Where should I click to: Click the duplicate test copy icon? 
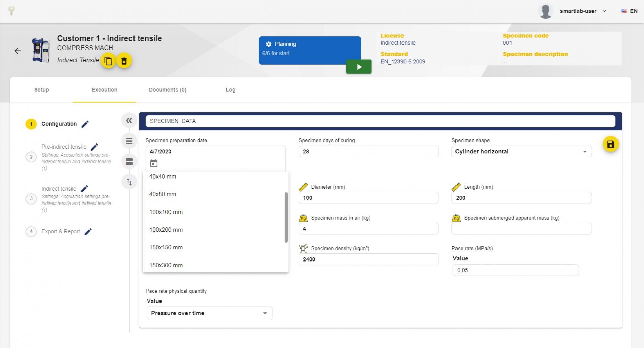point(108,61)
